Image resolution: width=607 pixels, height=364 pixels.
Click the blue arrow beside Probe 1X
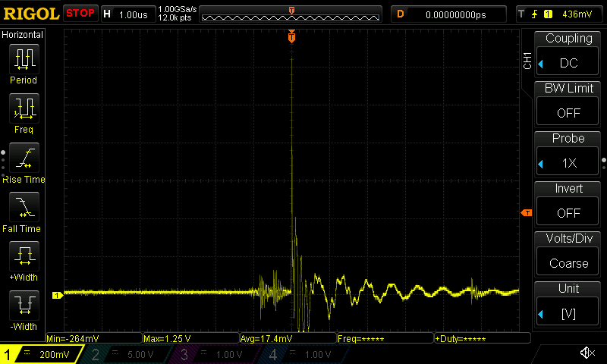click(541, 164)
